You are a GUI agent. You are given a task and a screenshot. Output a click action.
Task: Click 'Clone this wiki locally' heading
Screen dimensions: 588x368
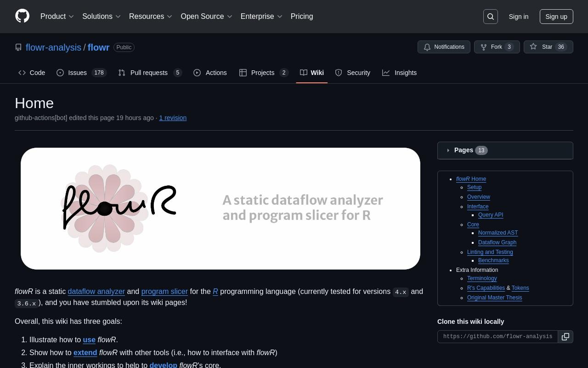pos(470,322)
